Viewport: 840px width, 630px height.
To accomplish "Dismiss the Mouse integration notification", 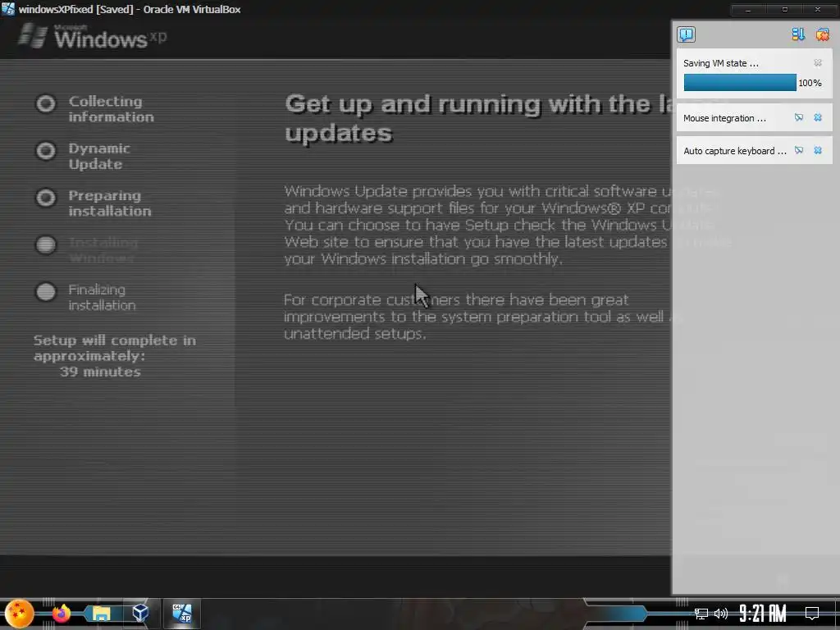I will point(818,117).
